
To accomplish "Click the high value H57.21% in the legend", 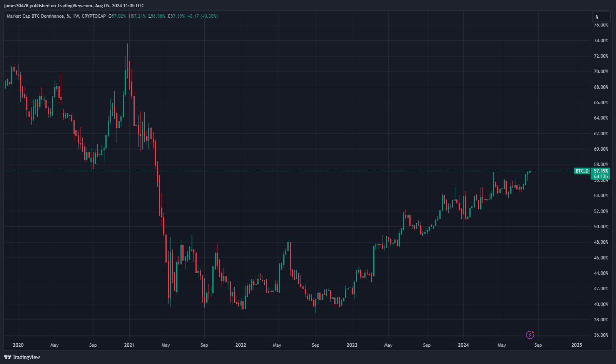I will click(x=137, y=16).
